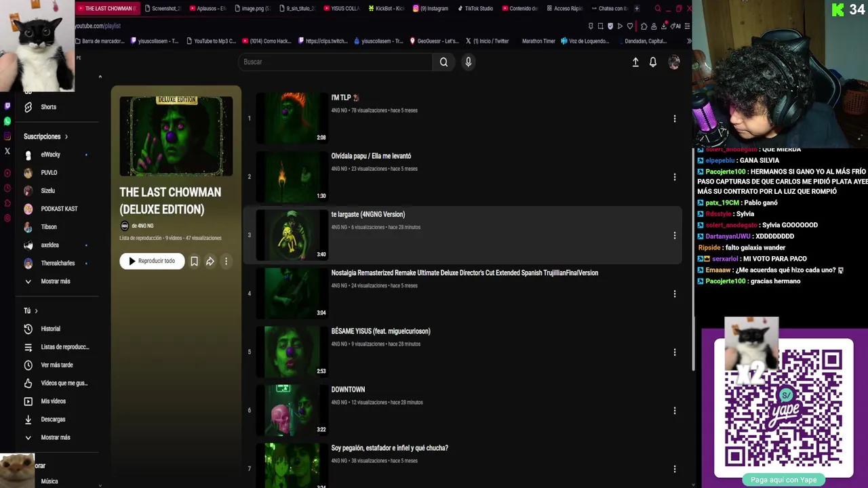Open the BÉSAME YISUS (feat. miguelcurioson) title
The image size is (868, 488).
(x=380, y=331)
